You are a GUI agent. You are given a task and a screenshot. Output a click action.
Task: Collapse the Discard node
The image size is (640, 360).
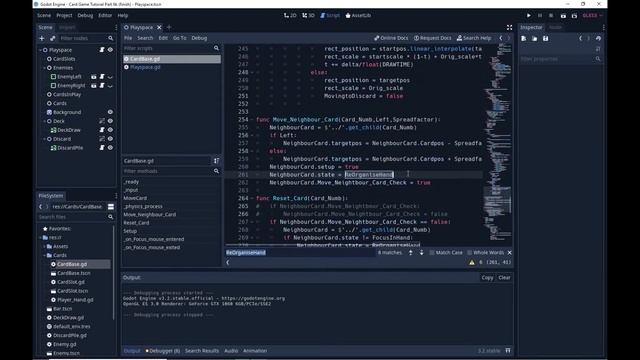pos(44,139)
